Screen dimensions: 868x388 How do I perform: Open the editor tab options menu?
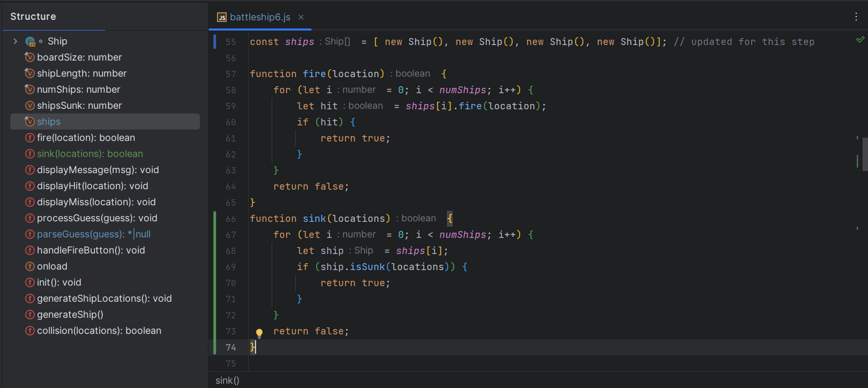[x=856, y=17]
